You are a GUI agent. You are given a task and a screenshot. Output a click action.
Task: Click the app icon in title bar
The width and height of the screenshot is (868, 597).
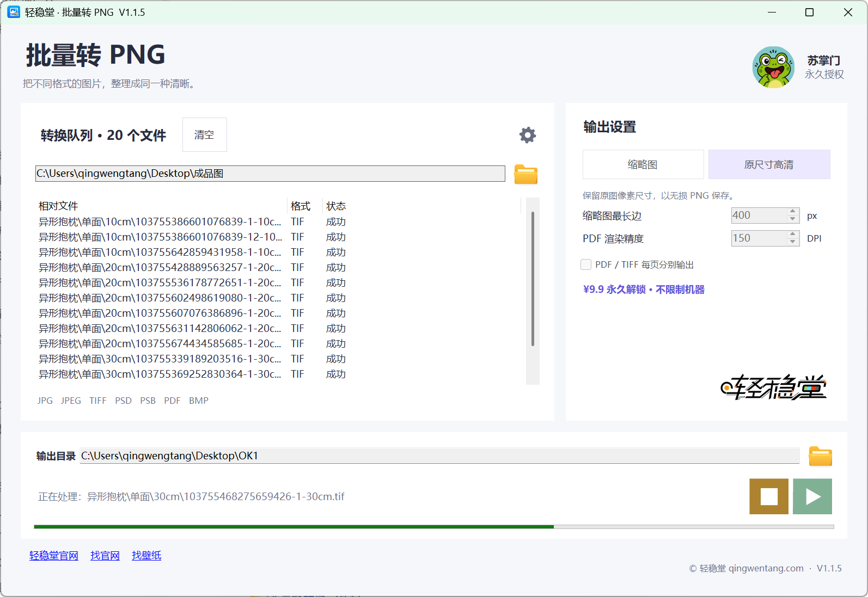(14, 12)
